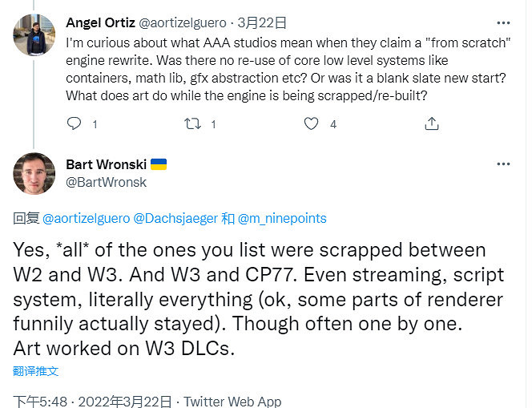Open Bart Wronski's profile photo
This screenshot has width=532, height=408.
coord(34,172)
